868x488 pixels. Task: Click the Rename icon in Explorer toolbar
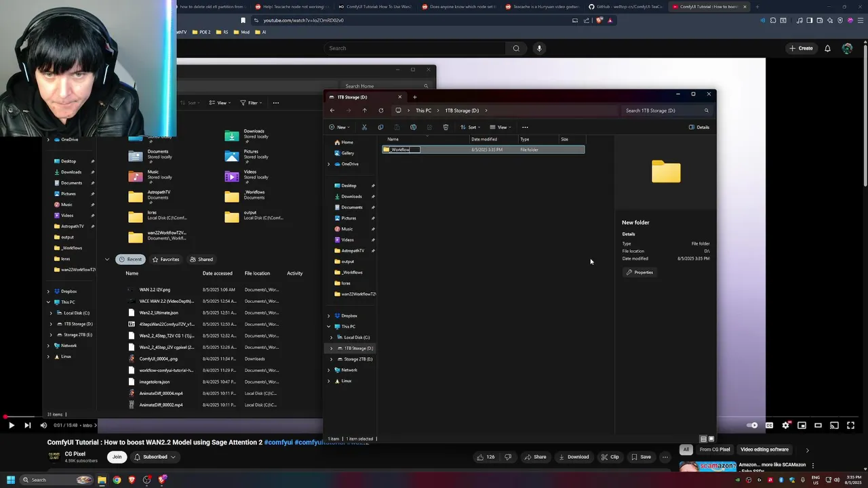point(413,127)
